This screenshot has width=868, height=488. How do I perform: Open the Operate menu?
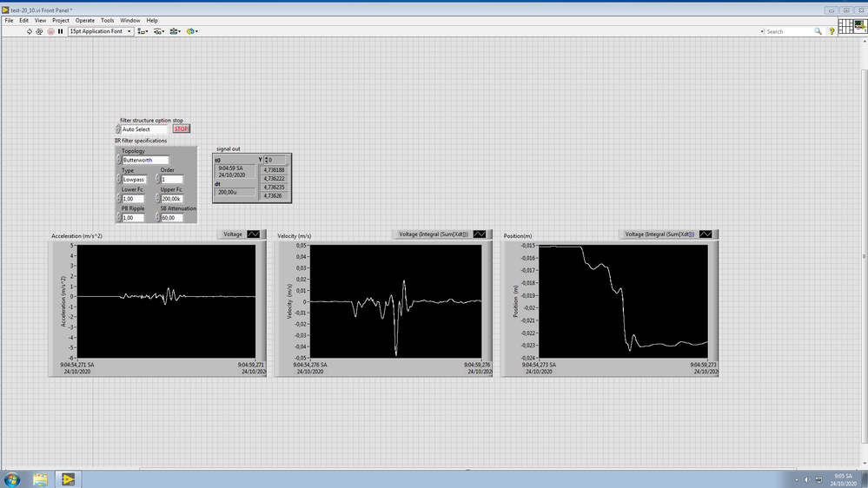coord(85,21)
